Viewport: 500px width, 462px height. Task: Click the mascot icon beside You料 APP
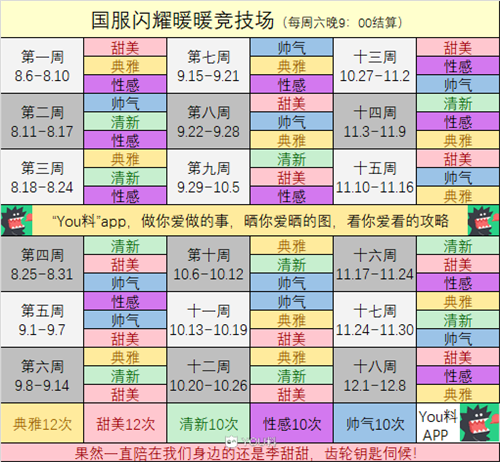480,423
